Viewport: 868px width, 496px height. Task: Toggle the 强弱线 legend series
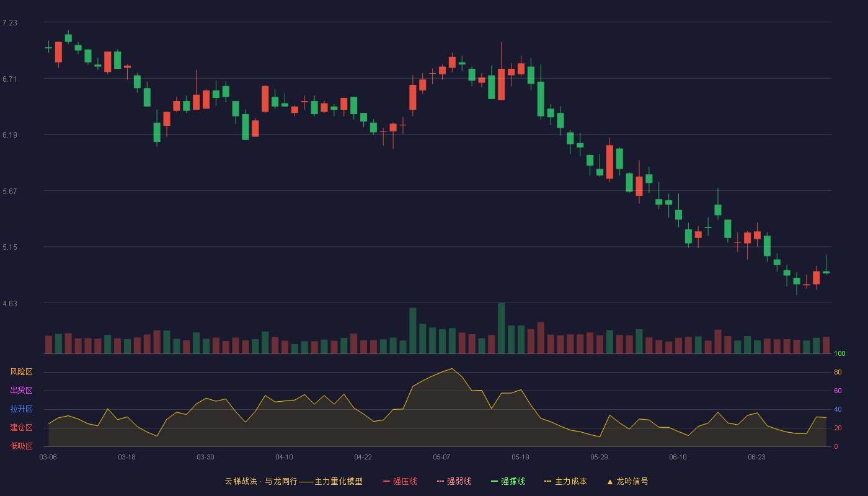pyautogui.click(x=454, y=481)
